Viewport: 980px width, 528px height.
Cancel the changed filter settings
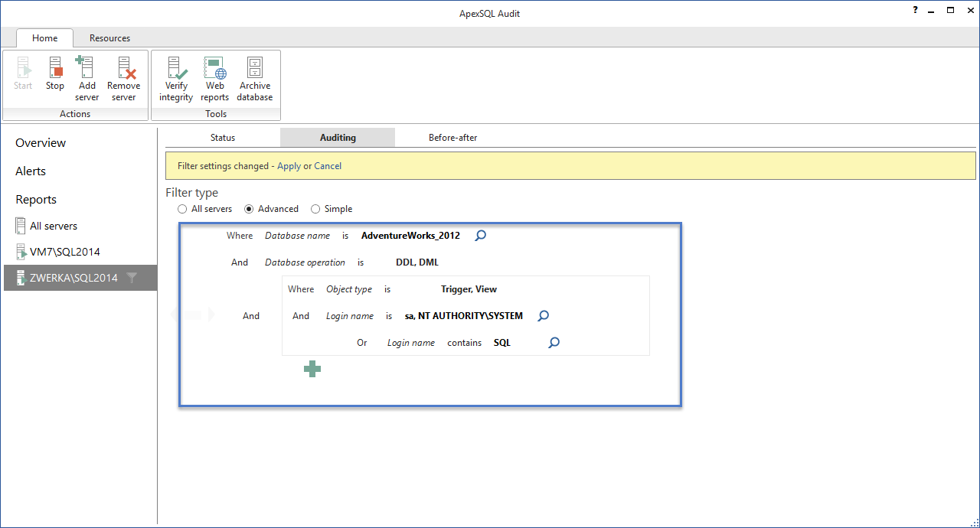[x=328, y=166]
